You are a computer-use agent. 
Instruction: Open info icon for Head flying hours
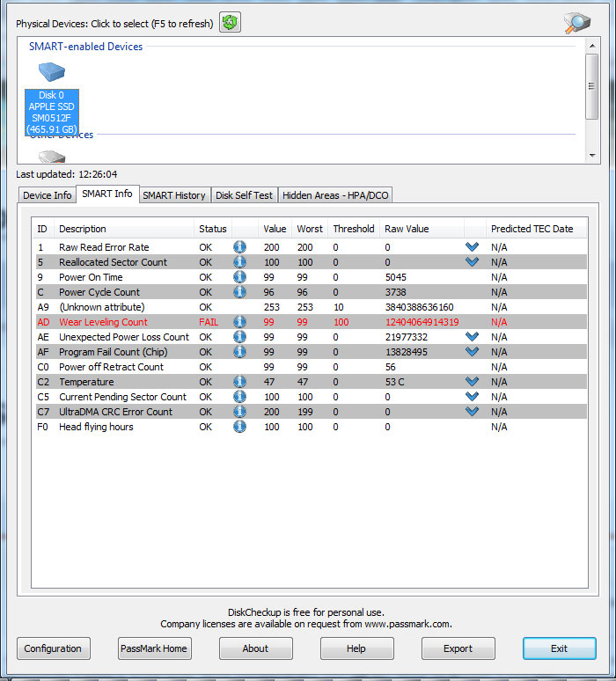[x=239, y=427]
